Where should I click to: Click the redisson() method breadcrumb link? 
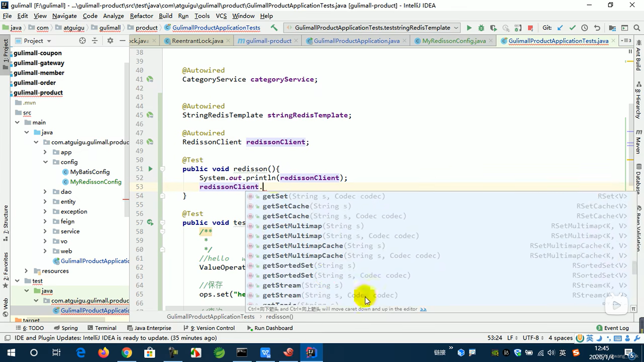pos(280,316)
